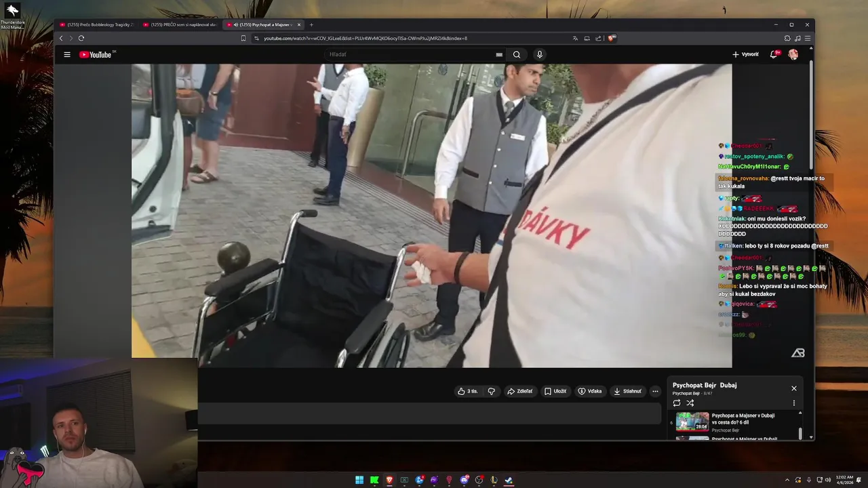Click the video player to pause

(x=431, y=216)
